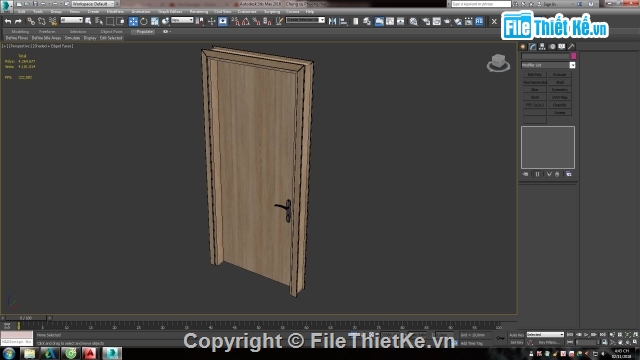This screenshot has width=640, height=360.
Task: Open the Edit menu
Action: coord(22,11)
